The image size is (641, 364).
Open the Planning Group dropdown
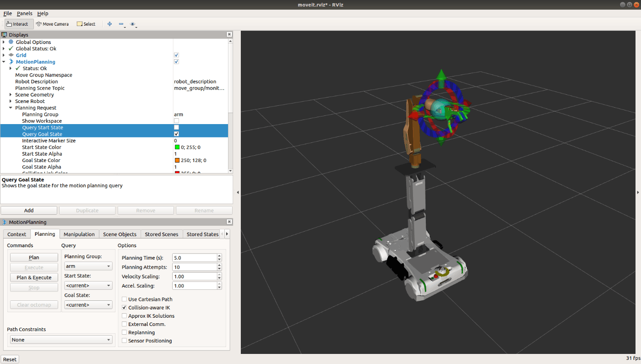tap(88, 266)
